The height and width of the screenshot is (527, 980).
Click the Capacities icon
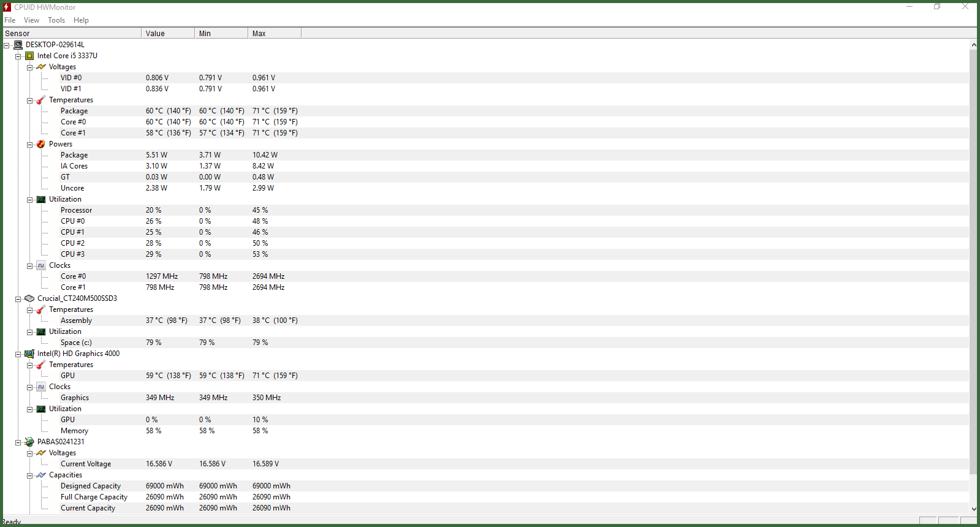pyautogui.click(x=41, y=475)
